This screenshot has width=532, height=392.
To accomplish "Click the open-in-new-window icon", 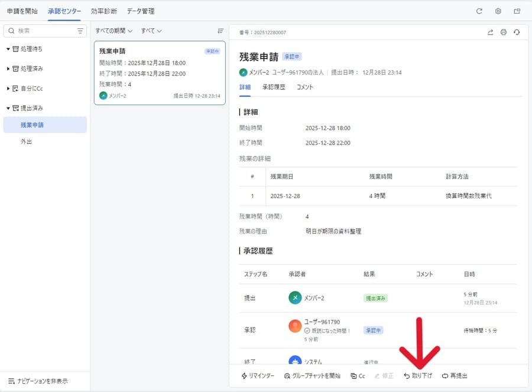I will click(517, 11).
